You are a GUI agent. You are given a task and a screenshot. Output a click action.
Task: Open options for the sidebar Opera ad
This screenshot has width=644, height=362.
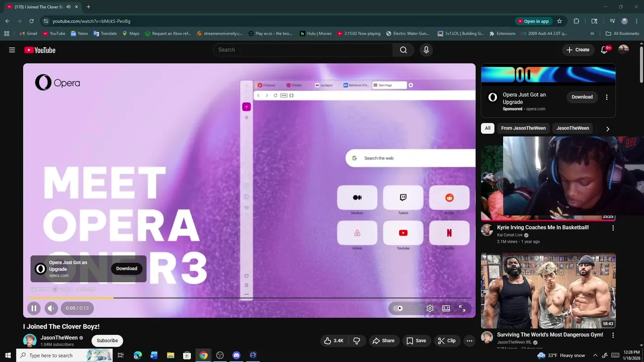pyautogui.click(x=606, y=97)
